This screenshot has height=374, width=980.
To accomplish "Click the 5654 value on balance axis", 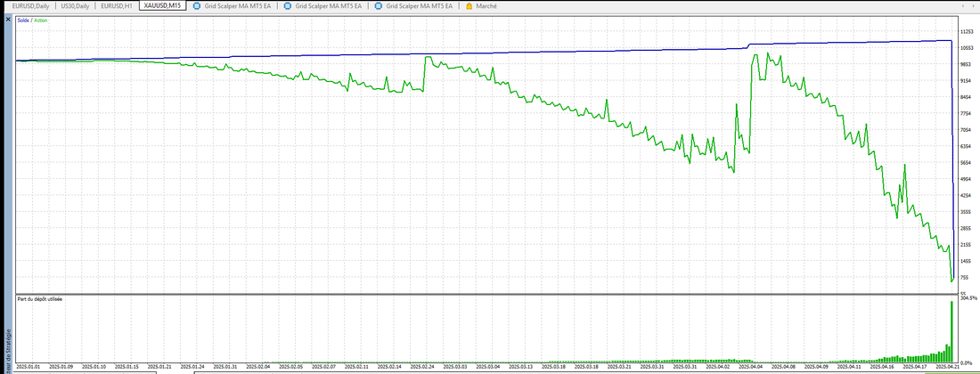I will pos(967,163).
